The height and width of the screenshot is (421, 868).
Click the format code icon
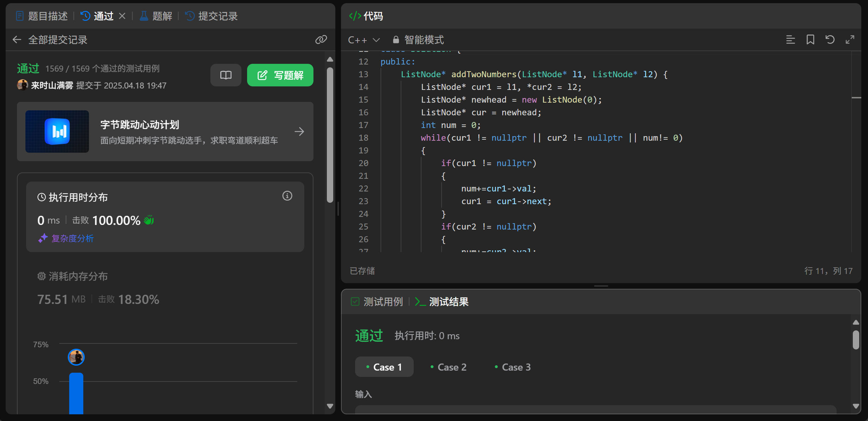pos(790,39)
